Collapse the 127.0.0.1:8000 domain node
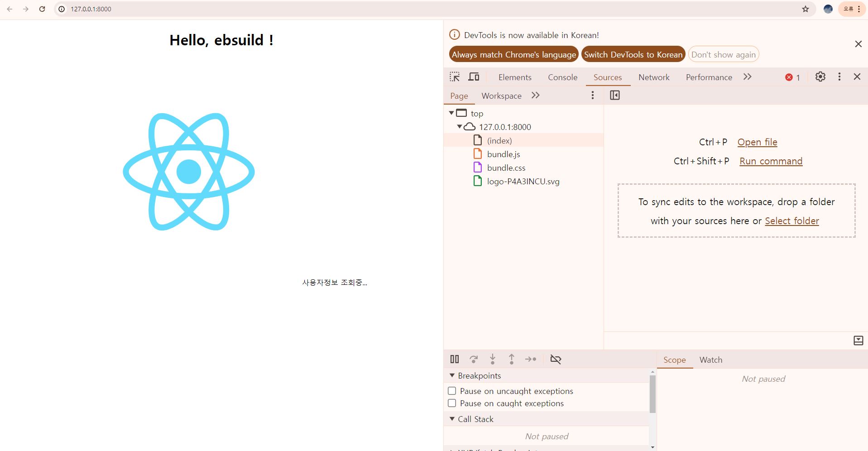Image resolution: width=868 pixels, height=451 pixels. tap(460, 127)
